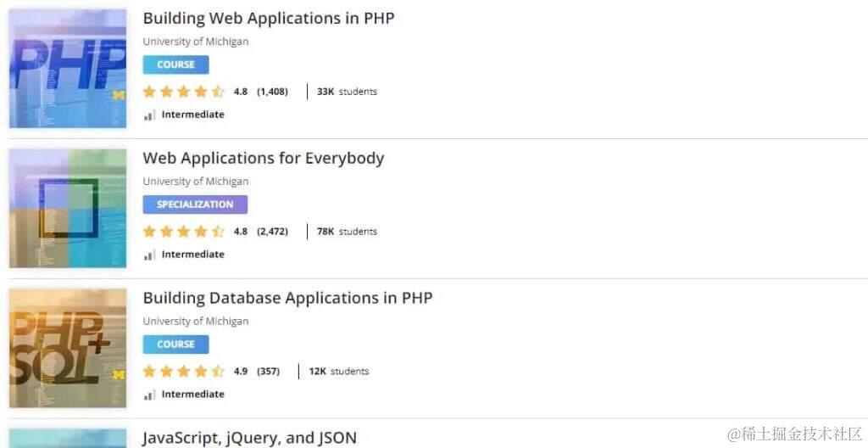
Task: Click the blue PHP course thumbnail
Action: point(68,68)
